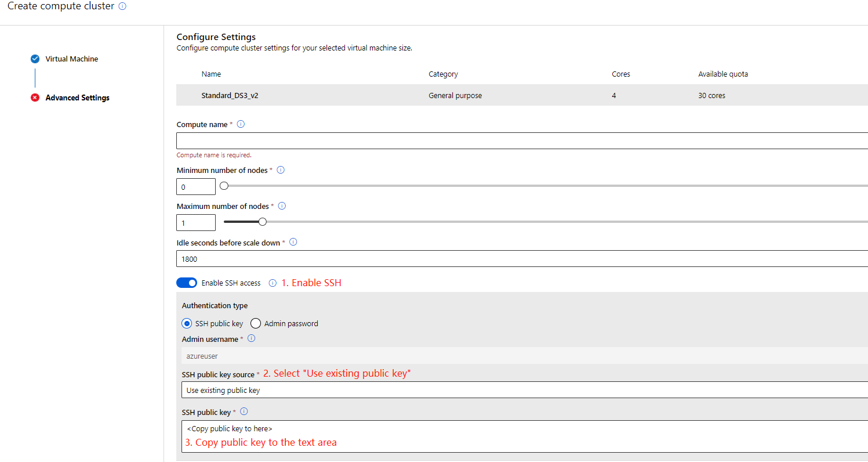Click the Admin username field showing azureuser
868x462 pixels.
coord(524,356)
